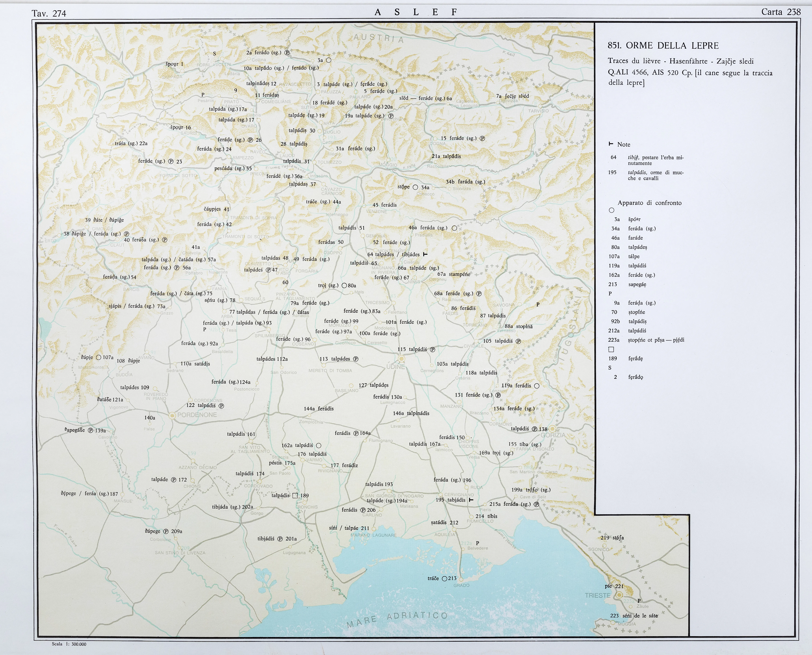Click the Tav. 274 header text
Image resolution: width=812 pixels, height=655 pixels.
pyautogui.click(x=49, y=14)
